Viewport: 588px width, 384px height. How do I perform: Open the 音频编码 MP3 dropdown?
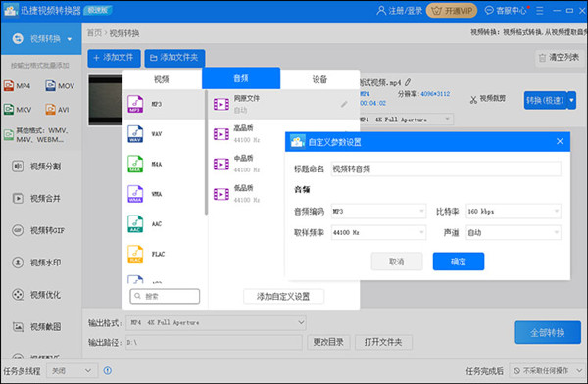tap(378, 212)
